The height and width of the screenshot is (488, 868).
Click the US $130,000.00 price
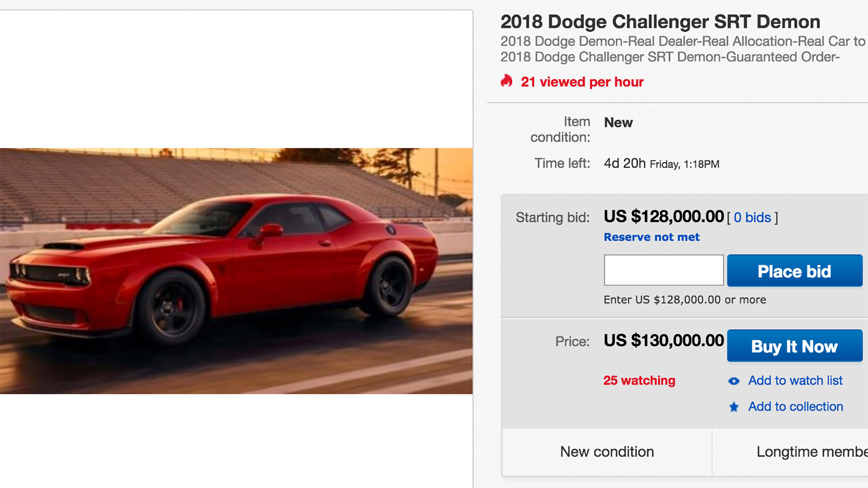664,341
